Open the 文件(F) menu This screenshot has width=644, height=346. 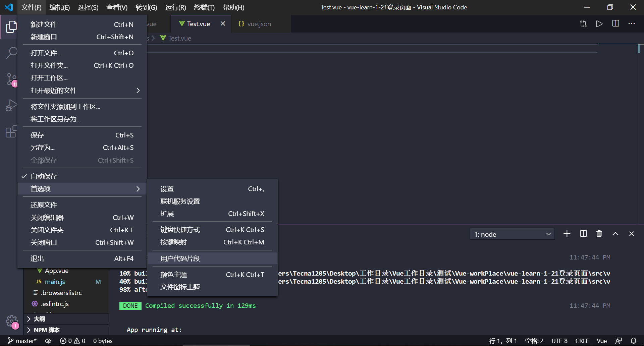pyautogui.click(x=31, y=7)
